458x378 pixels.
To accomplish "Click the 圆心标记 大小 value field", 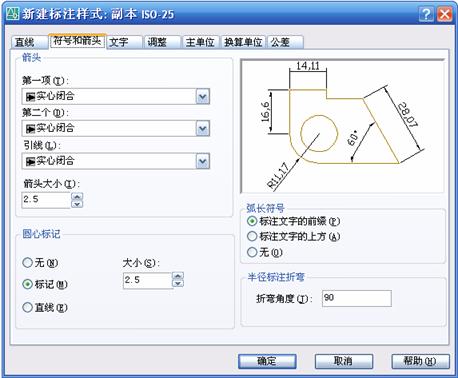I will (148, 280).
